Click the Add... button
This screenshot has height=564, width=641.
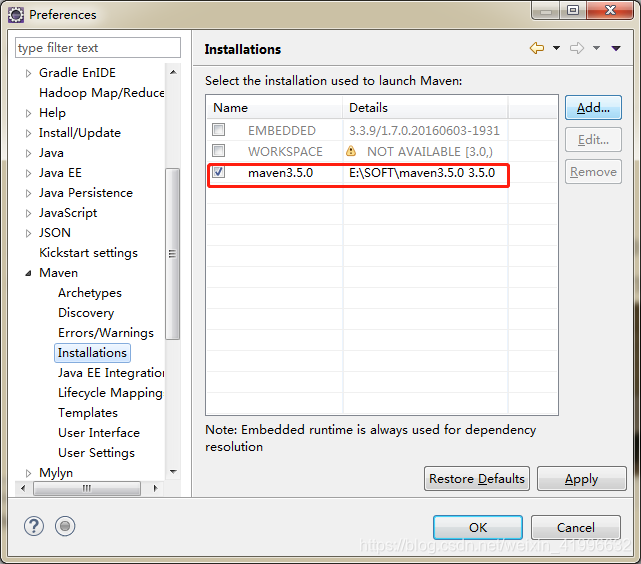point(593,108)
